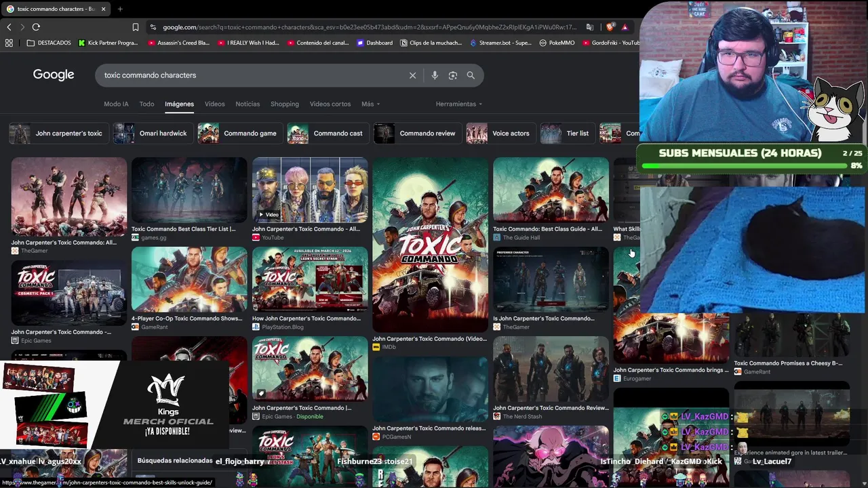The height and width of the screenshot is (488, 868).
Task: Open the new tab plus button
Action: (120, 9)
